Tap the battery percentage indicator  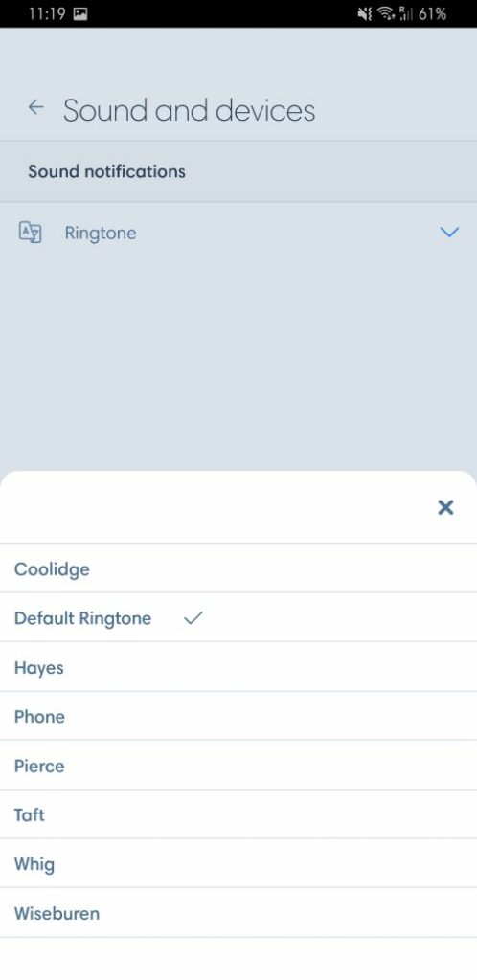[433, 13]
